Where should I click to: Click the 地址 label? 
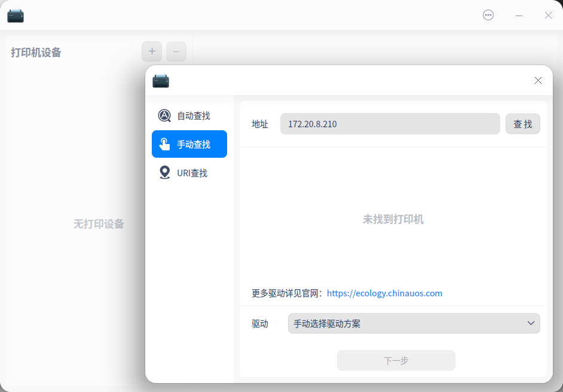(x=260, y=124)
